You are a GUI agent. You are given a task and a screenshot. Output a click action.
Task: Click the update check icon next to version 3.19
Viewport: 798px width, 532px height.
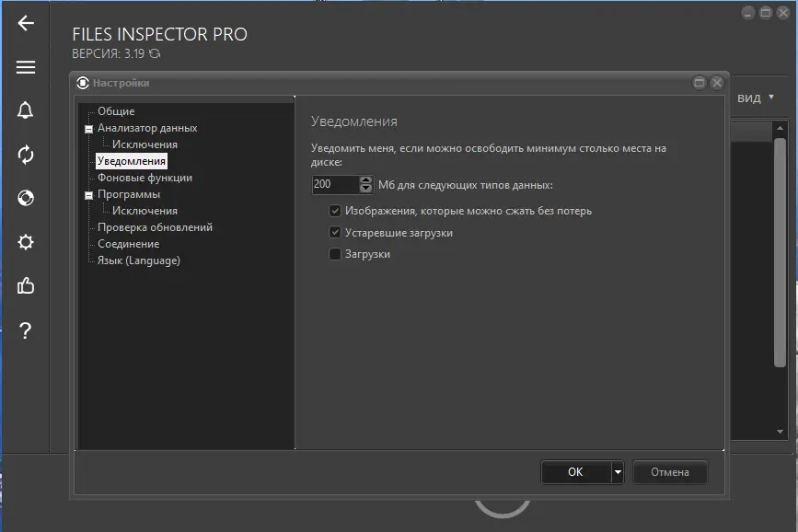click(155, 53)
